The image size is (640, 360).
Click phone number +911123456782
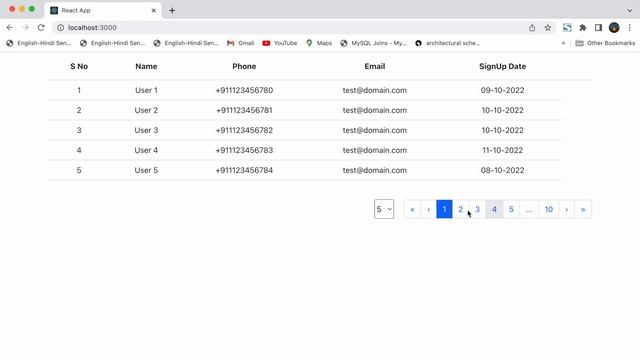click(244, 130)
